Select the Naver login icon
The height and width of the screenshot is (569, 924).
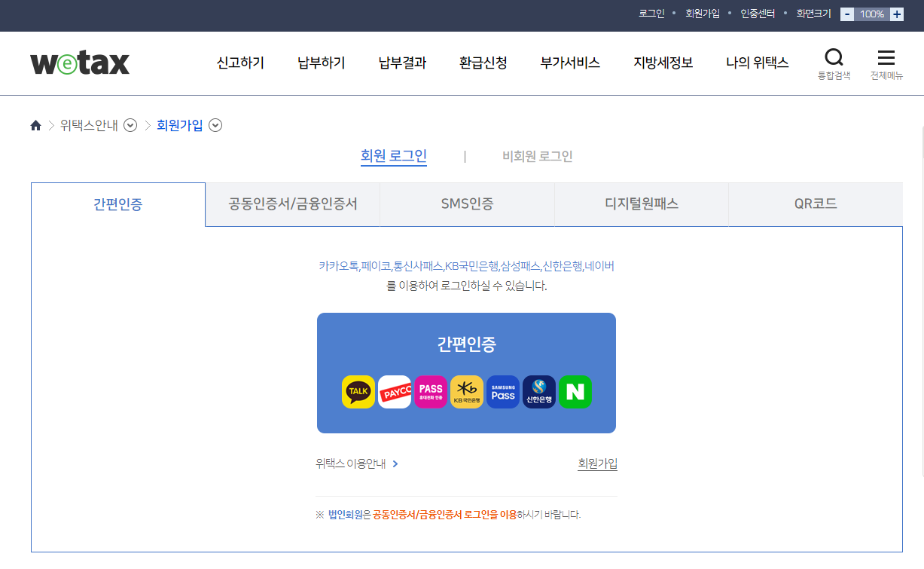click(575, 392)
